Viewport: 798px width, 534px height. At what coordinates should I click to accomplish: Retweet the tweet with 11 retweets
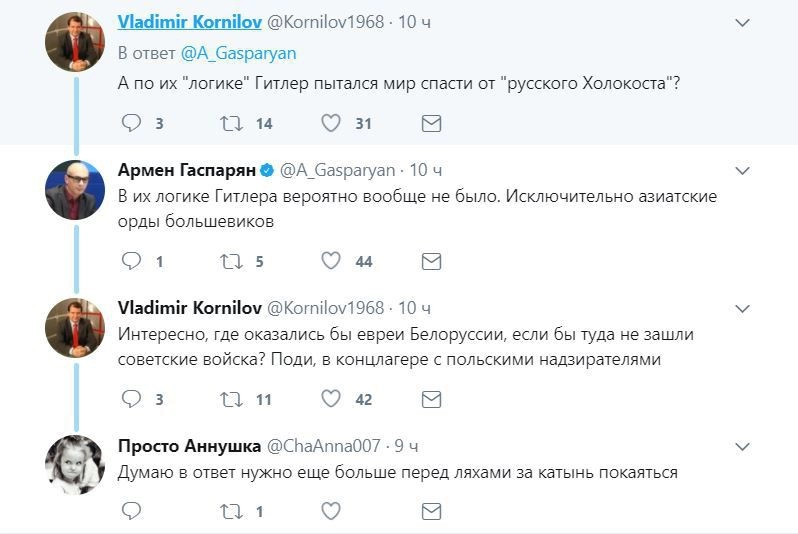(x=231, y=399)
